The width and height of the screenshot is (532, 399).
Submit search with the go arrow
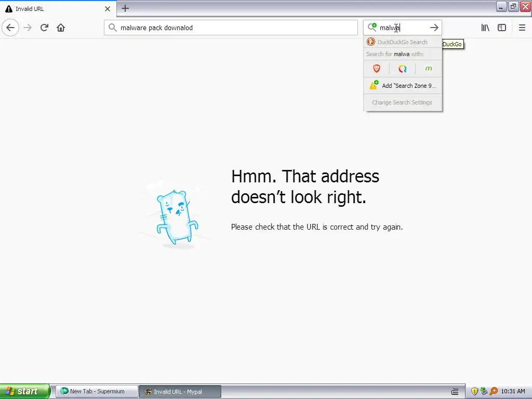pos(434,28)
